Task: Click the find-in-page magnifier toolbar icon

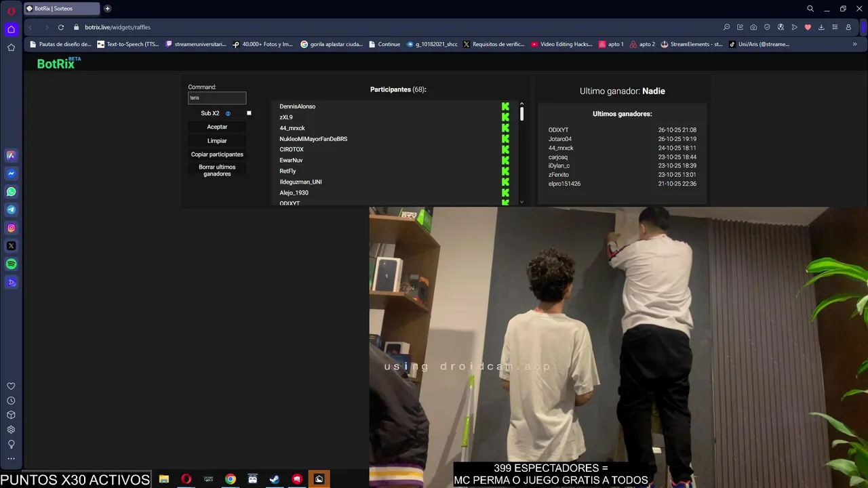Action: [x=726, y=27]
